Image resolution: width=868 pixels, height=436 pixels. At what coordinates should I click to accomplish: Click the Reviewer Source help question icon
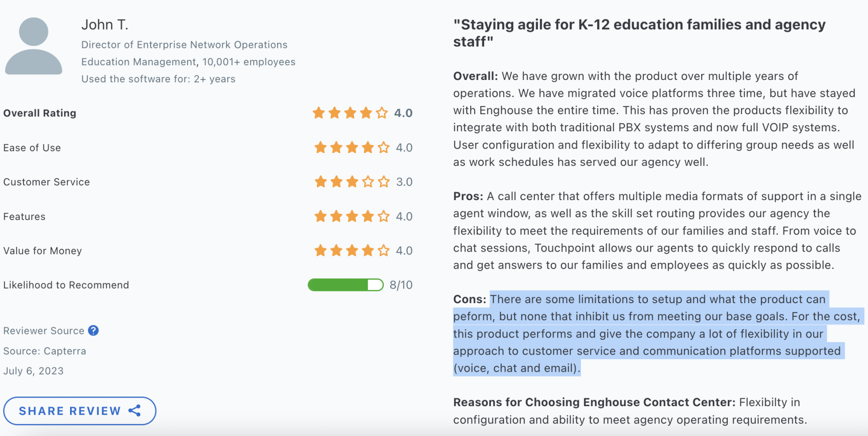[x=94, y=331]
